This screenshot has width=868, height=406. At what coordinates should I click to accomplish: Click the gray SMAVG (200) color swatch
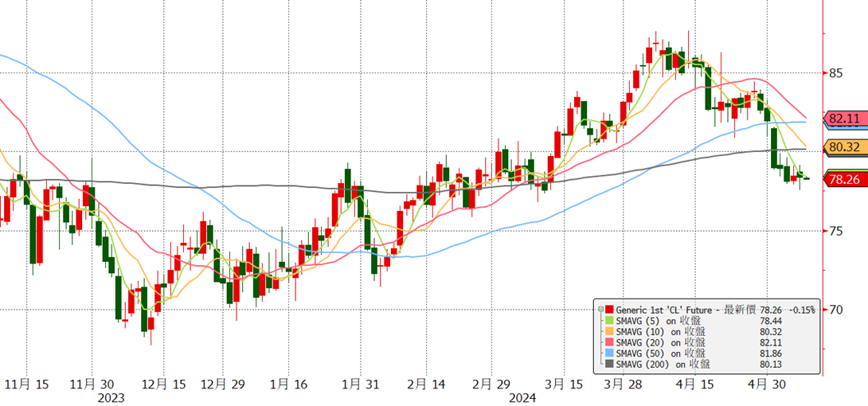(x=610, y=364)
